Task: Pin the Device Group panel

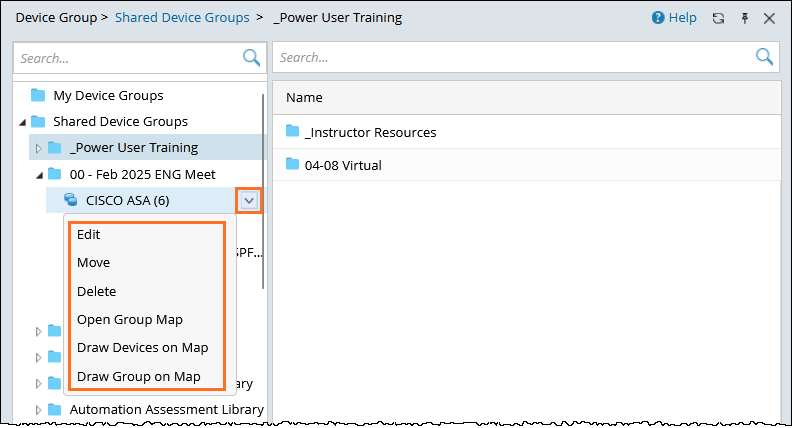Action: (x=744, y=18)
